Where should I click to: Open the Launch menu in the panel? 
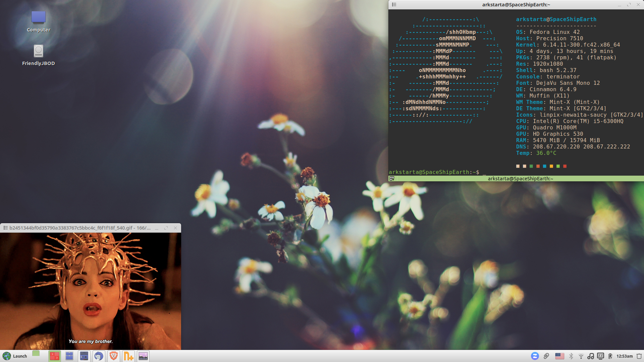tap(15, 356)
